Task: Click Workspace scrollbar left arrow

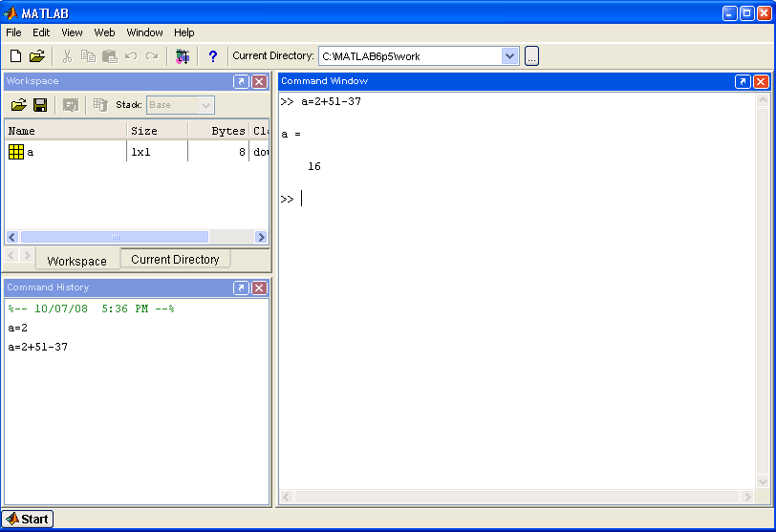Action: pos(12,237)
